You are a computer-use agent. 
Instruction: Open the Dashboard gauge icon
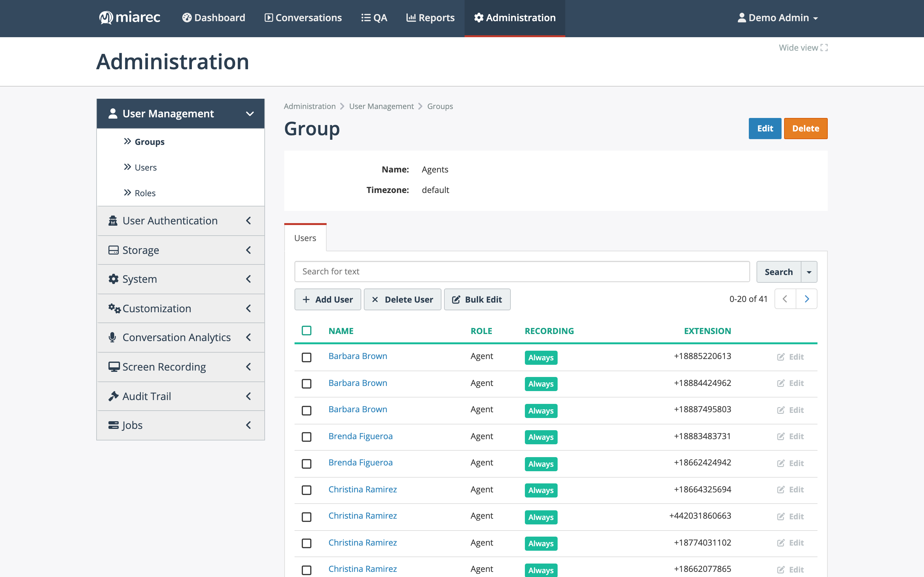[x=186, y=18]
